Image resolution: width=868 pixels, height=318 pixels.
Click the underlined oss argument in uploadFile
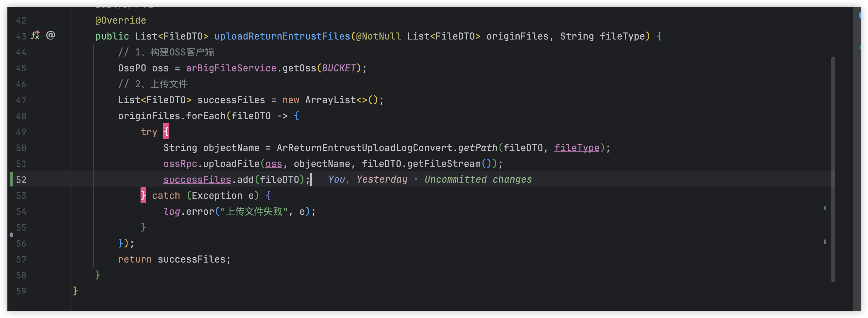273,164
